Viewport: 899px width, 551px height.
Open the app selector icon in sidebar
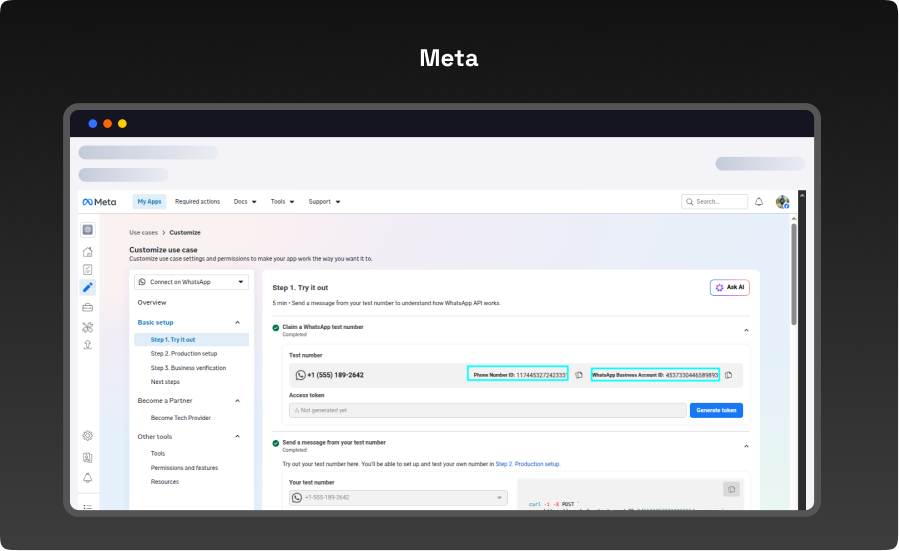coord(88,230)
